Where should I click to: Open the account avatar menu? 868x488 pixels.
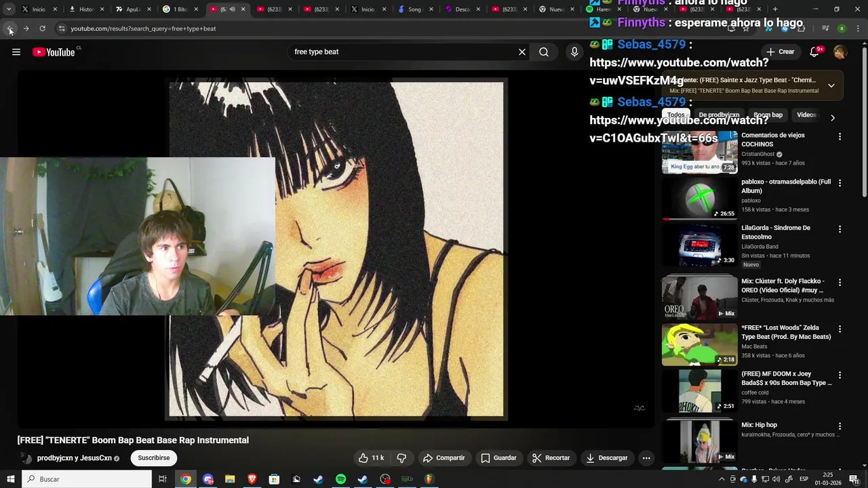click(x=840, y=52)
